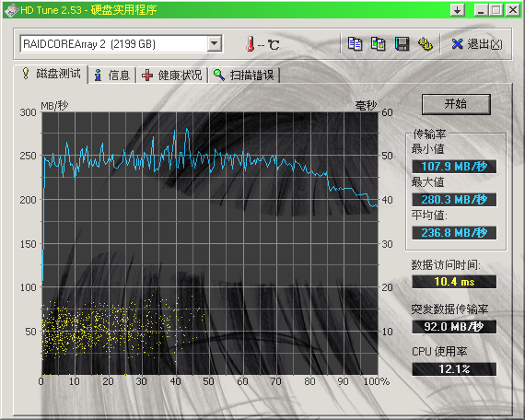Click the minimum value 107.9 MB/秒

pos(454,166)
